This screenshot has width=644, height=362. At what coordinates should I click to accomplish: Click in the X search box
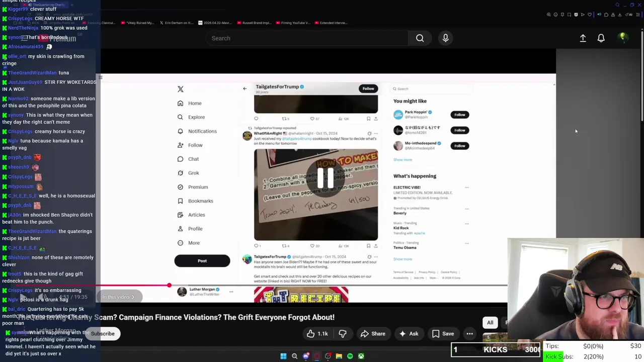pos(432,89)
